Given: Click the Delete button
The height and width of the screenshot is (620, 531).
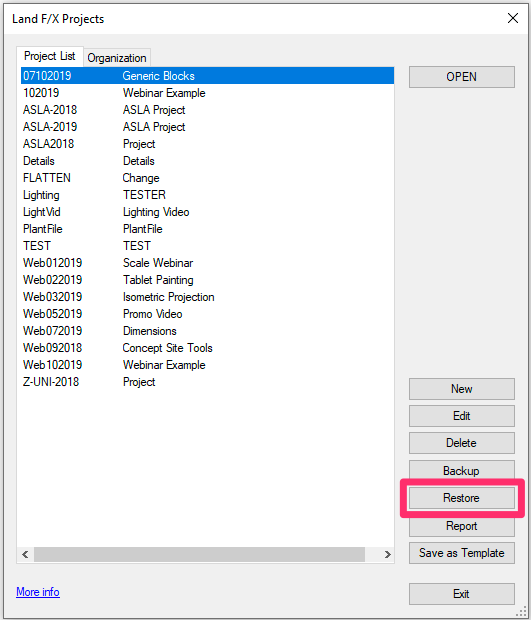Looking at the screenshot, I should point(461,442).
